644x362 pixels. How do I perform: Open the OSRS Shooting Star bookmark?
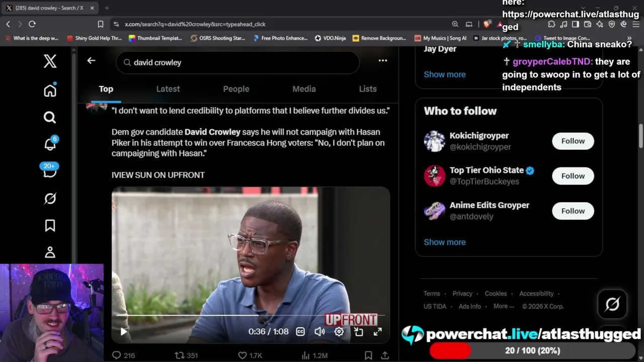coord(217,38)
